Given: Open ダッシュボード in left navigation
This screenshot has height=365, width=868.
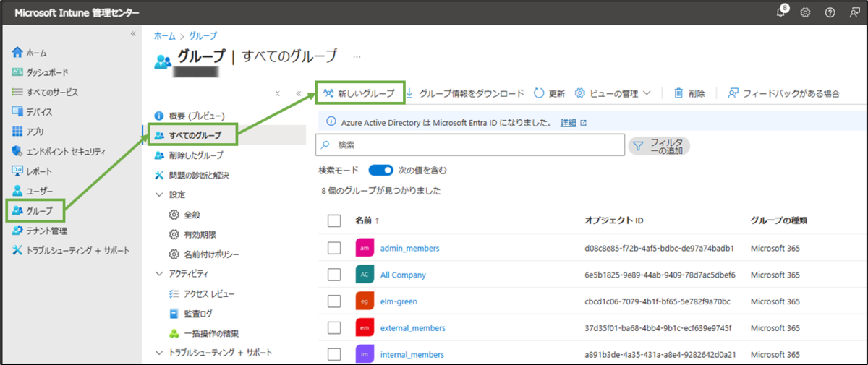Looking at the screenshot, I should pyautogui.click(x=41, y=72).
